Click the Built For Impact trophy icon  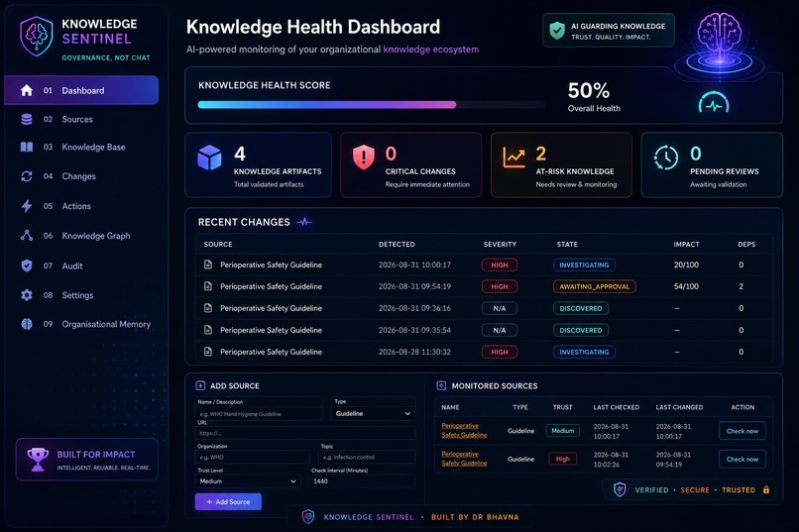pos(38,460)
